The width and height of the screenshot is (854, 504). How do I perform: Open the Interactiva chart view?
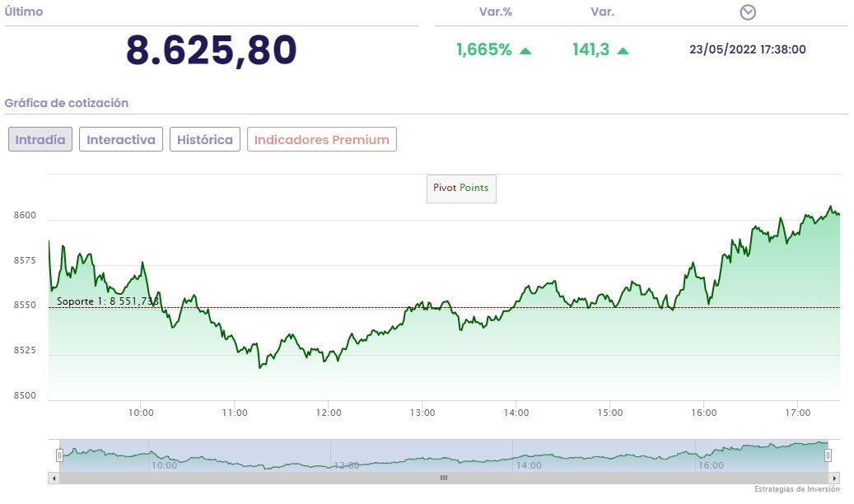[x=121, y=140]
